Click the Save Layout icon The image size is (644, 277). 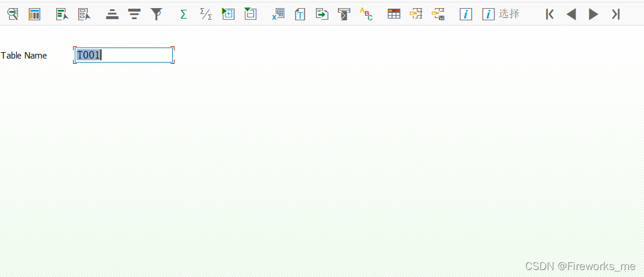[x=438, y=14]
